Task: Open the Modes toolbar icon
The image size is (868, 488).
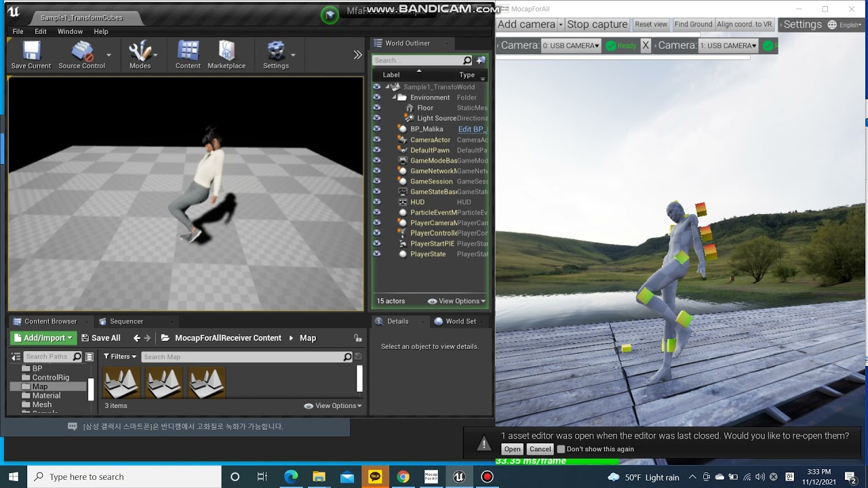Action: coord(140,56)
